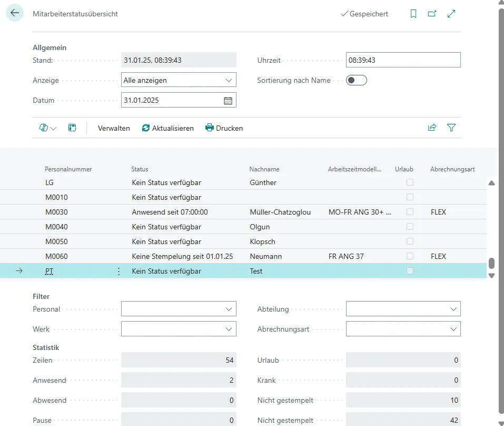Screen dimensions: 504x426
Task: Click the Aktualisieren action
Action: [167, 128]
